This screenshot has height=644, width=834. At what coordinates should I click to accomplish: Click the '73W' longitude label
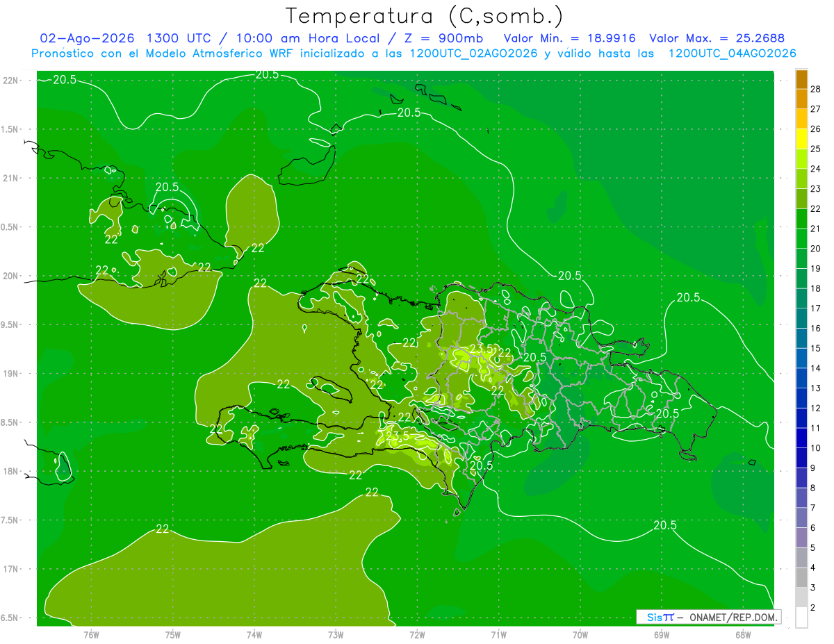click(336, 635)
